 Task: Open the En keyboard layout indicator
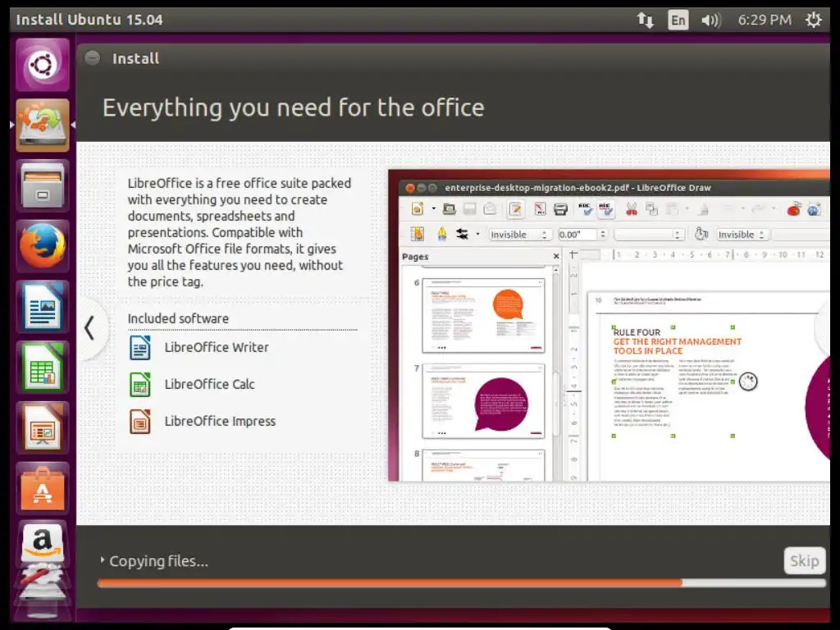(x=678, y=21)
